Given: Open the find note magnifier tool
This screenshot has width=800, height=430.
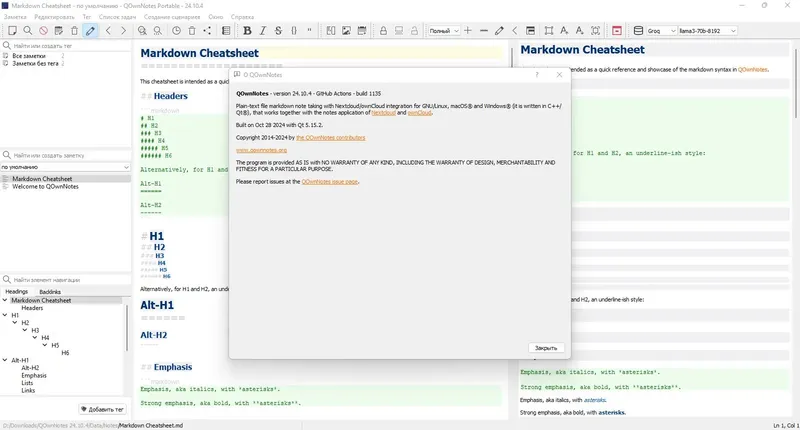Looking at the screenshot, I should click(28, 31).
